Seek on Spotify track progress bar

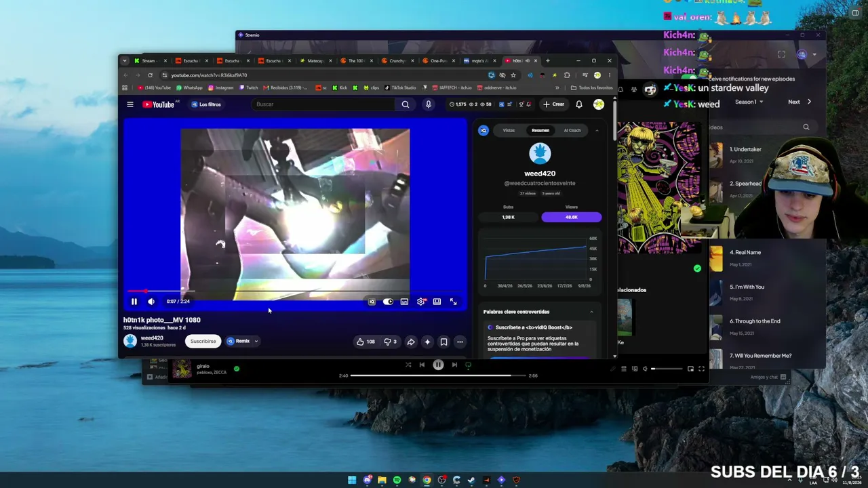tap(438, 375)
